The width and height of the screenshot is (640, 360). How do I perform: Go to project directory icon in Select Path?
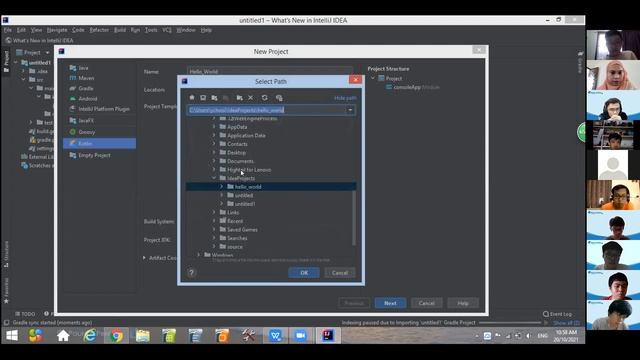[214, 98]
